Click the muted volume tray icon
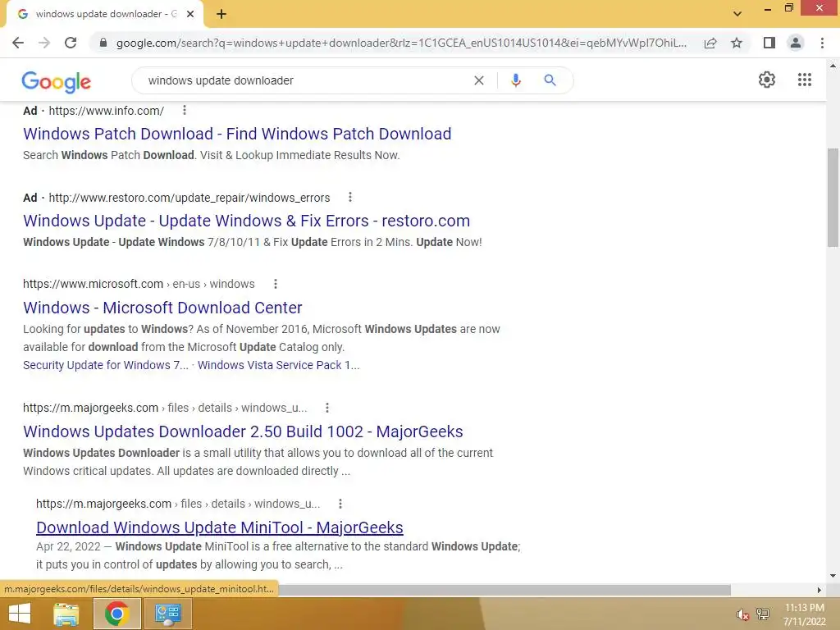 [x=742, y=614]
